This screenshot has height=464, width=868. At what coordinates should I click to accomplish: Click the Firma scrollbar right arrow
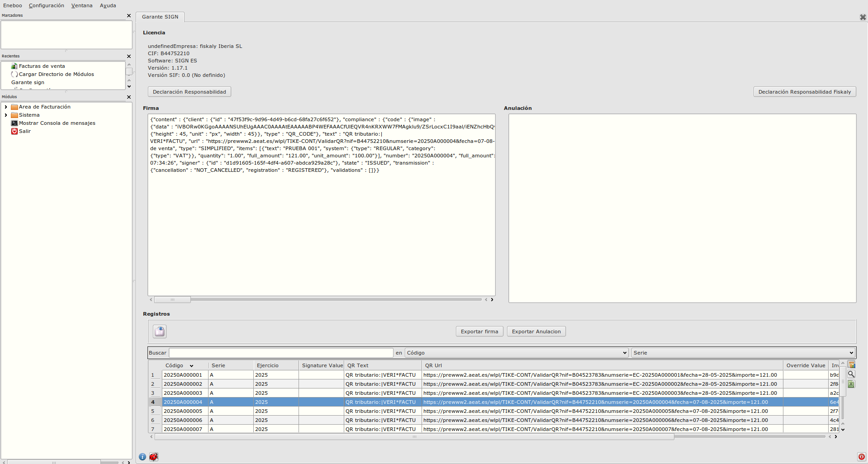coord(492,299)
